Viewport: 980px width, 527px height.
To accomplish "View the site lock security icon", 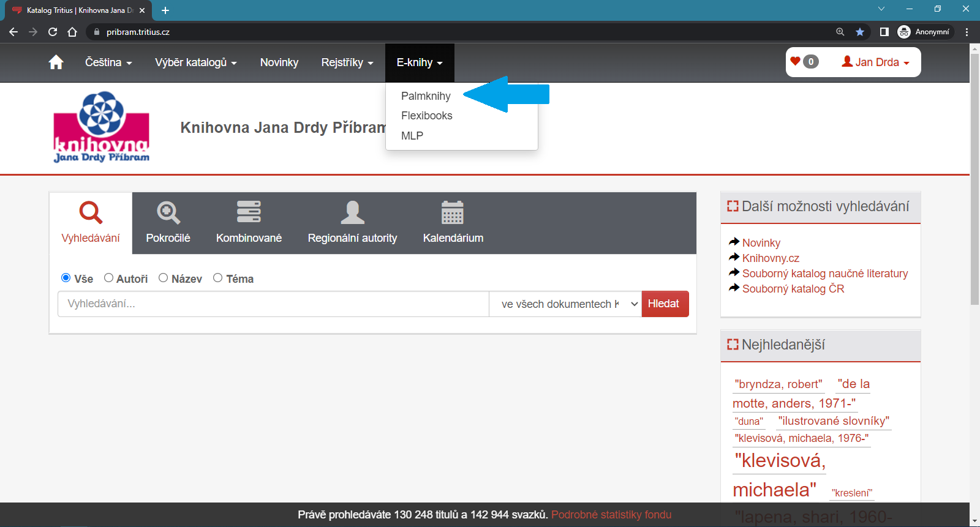I will 96,32.
